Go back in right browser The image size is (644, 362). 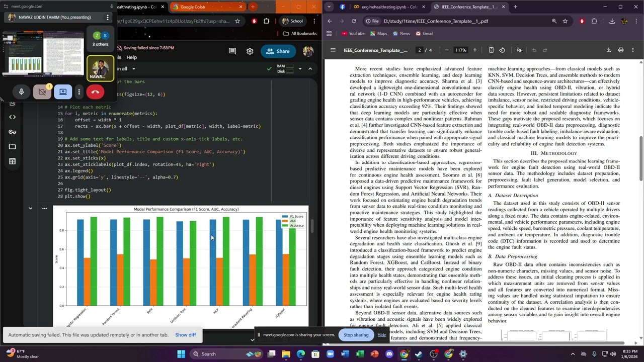[330, 21]
